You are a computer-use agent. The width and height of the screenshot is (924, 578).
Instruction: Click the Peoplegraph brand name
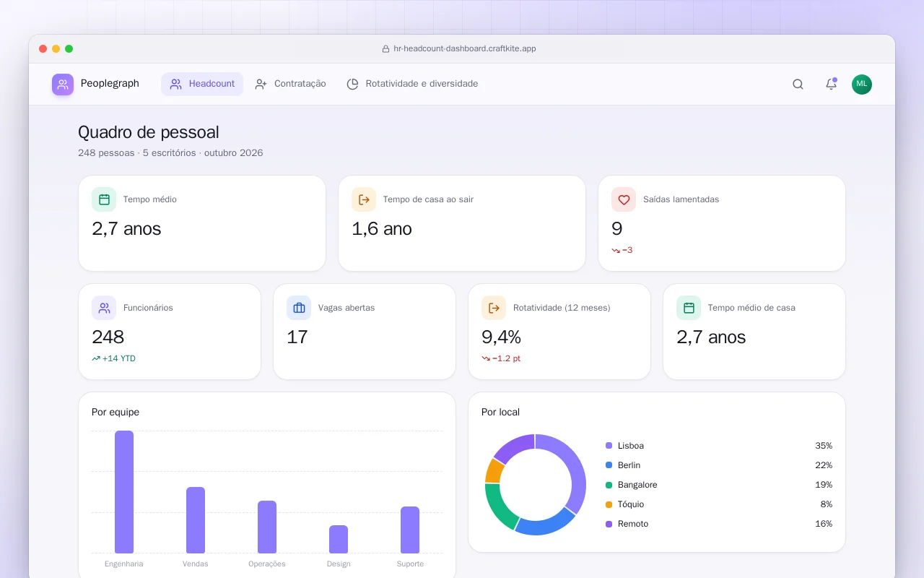click(110, 84)
